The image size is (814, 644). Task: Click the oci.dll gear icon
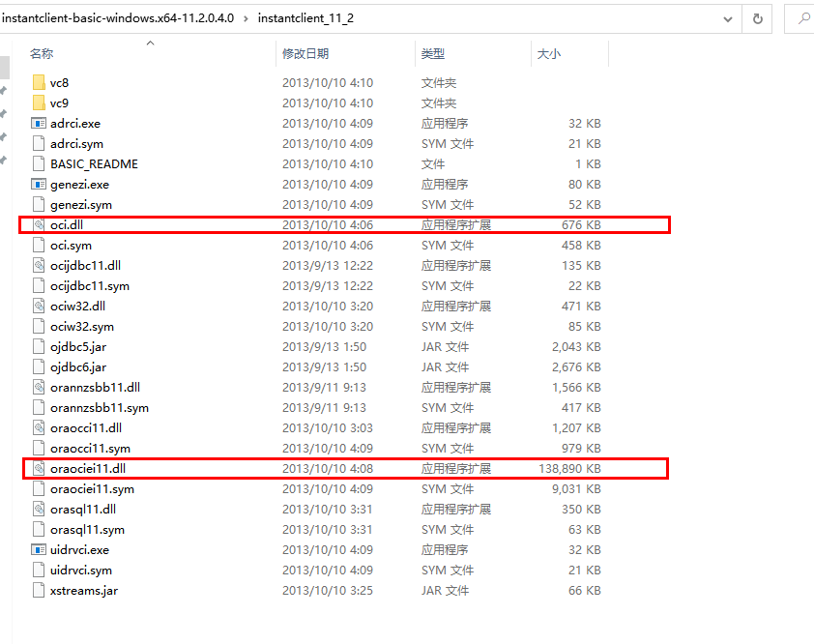(39, 224)
